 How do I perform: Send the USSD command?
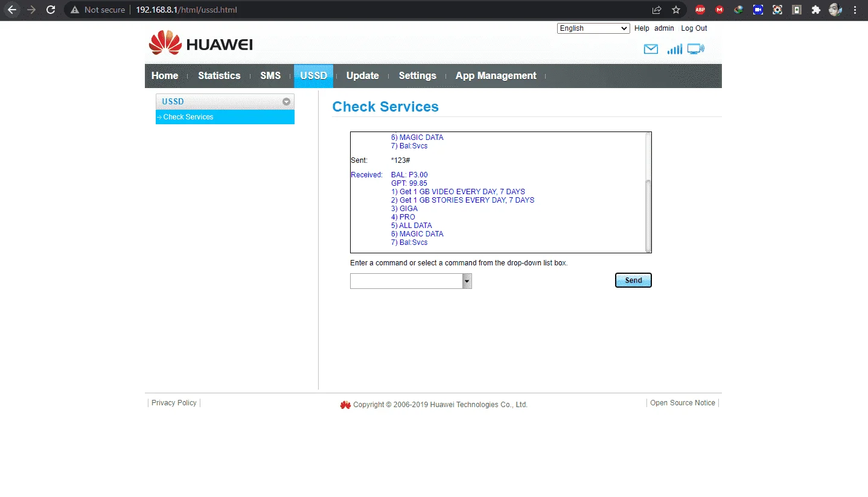tap(633, 280)
